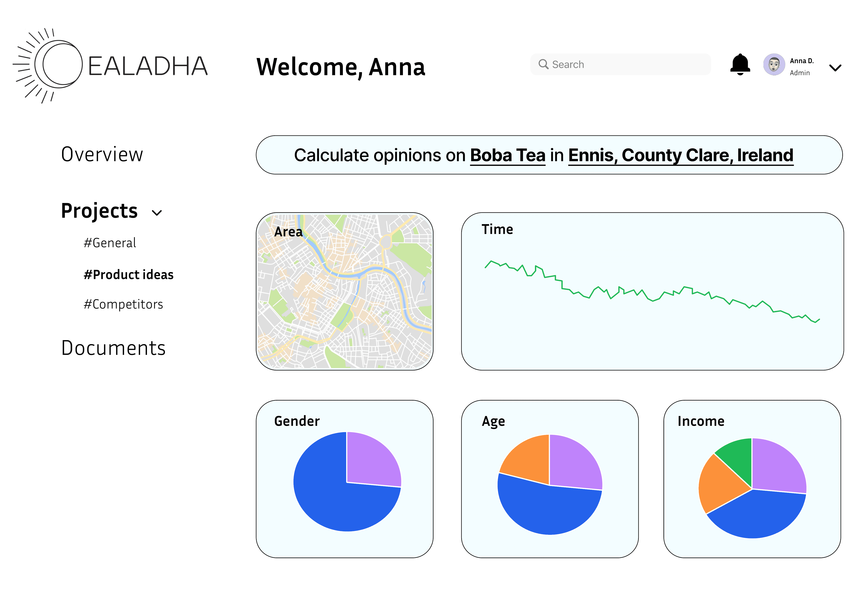The height and width of the screenshot is (616, 867).
Task: Collapse the Projects section chevron
Action: click(x=157, y=213)
